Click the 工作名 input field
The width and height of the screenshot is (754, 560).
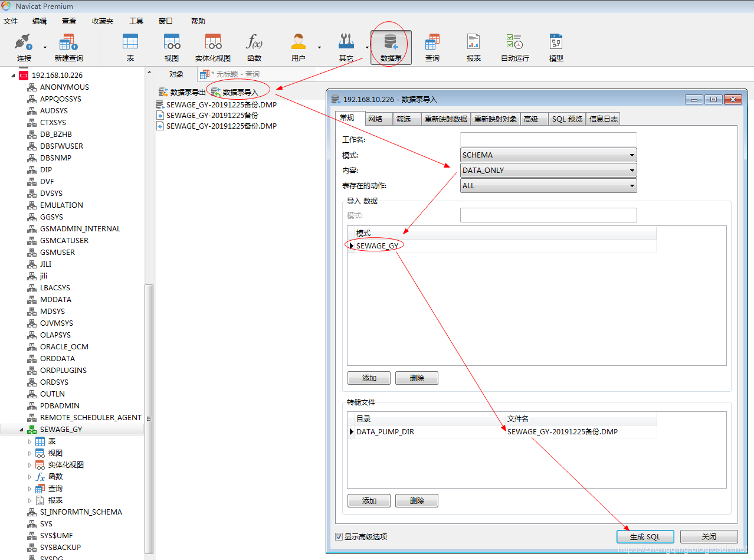(x=549, y=139)
